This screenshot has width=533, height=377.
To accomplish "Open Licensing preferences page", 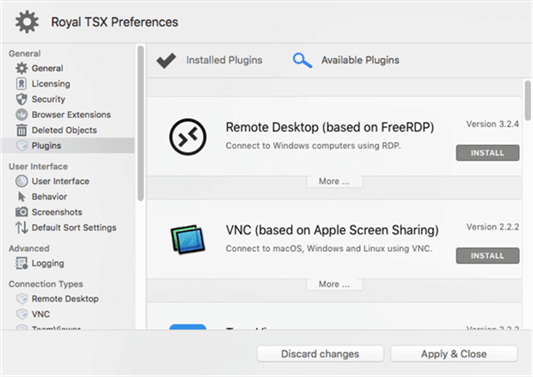I will point(68,84).
